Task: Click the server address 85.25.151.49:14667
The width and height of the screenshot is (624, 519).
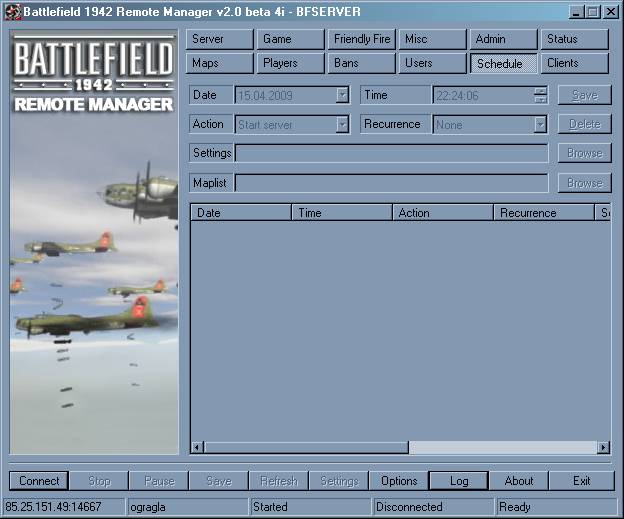Action: coord(53,507)
